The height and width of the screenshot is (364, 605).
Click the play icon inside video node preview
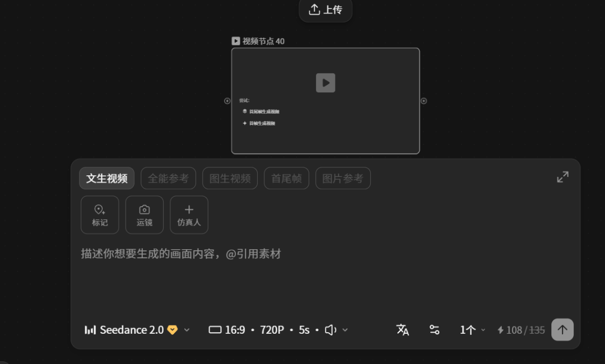click(325, 83)
